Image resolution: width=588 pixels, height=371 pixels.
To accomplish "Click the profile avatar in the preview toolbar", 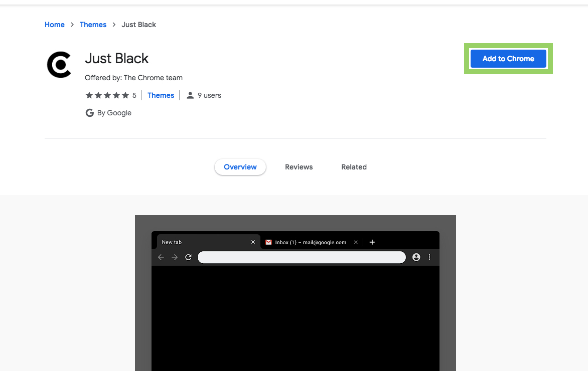I will point(416,257).
